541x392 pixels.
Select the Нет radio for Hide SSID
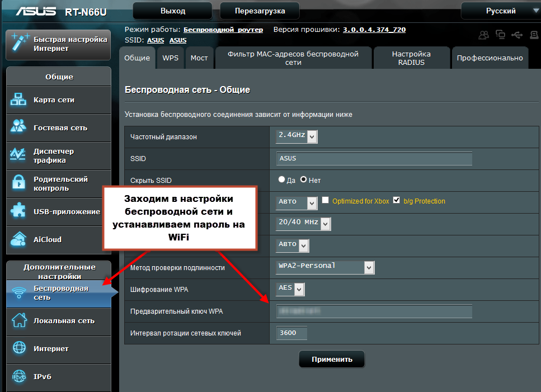point(303,180)
